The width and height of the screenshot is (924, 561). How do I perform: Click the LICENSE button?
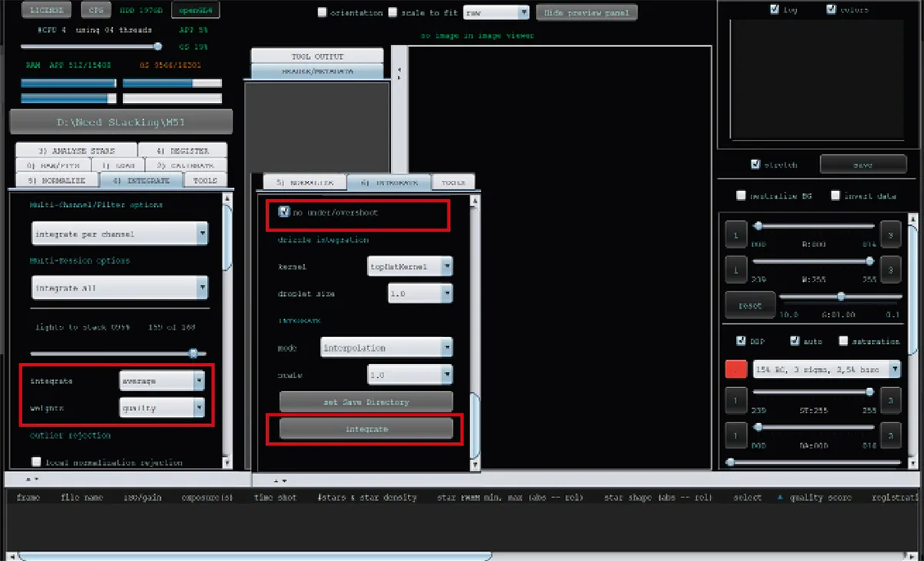pos(47,11)
